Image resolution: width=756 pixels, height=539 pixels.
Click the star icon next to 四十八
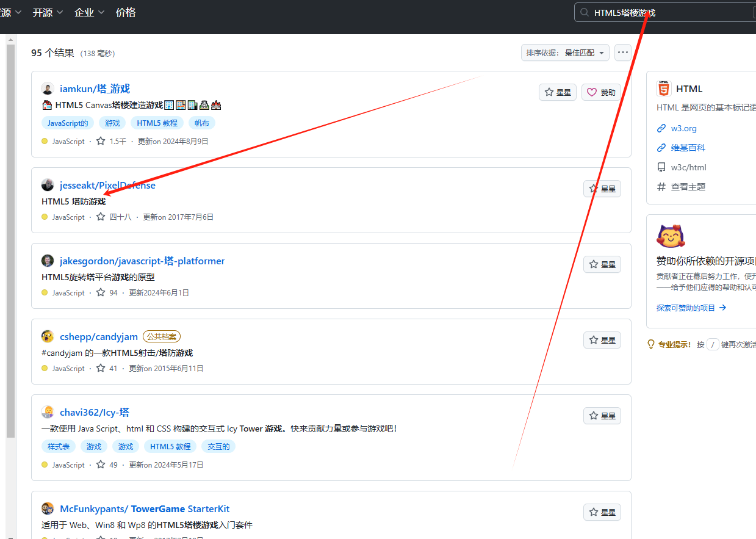point(101,217)
